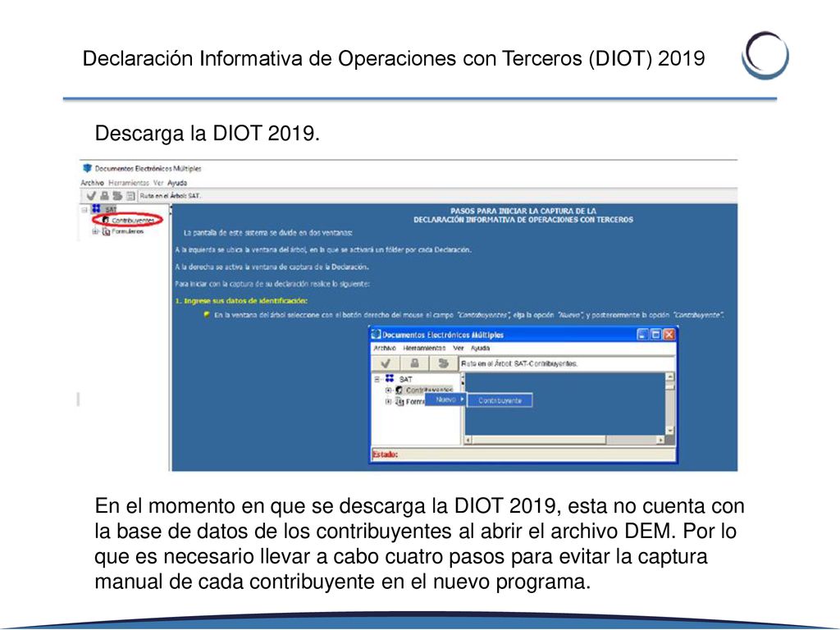
Task: Click the Documentos Electrónicos Múltiples shield icon
Action: click(87, 168)
